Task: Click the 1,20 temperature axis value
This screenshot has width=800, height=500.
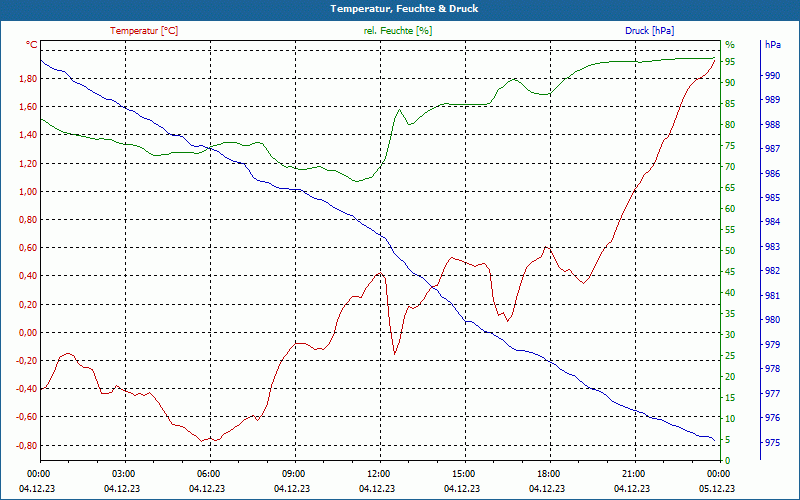Action: click(29, 163)
